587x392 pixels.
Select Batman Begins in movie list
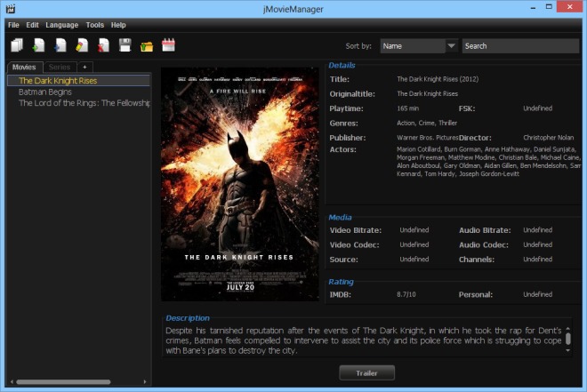pyautogui.click(x=78, y=92)
